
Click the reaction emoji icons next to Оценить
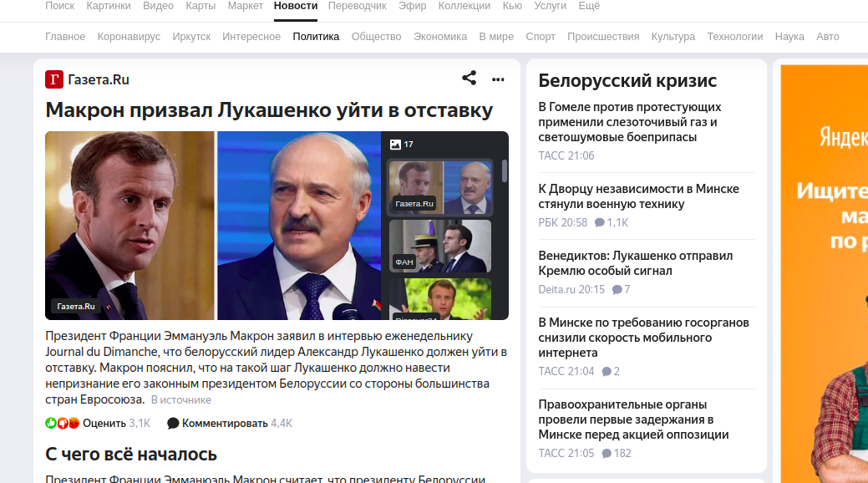63,423
